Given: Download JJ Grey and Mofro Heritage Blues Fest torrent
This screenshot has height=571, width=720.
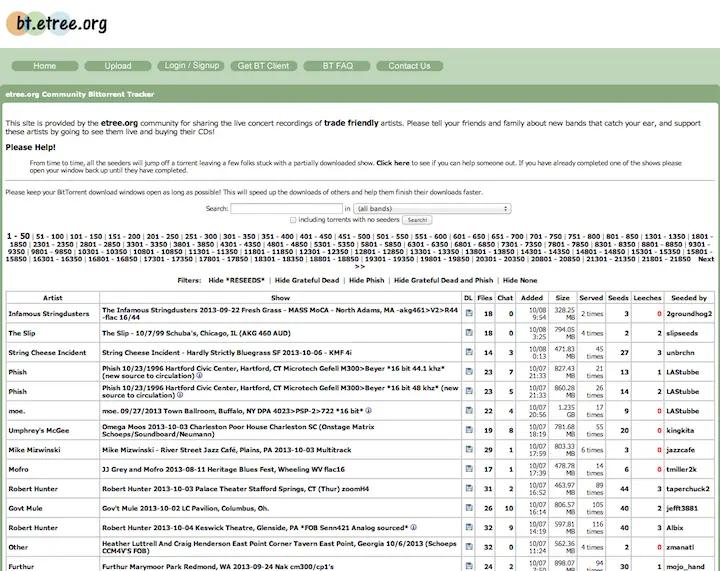Looking at the screenshot, I should (469, 469).
